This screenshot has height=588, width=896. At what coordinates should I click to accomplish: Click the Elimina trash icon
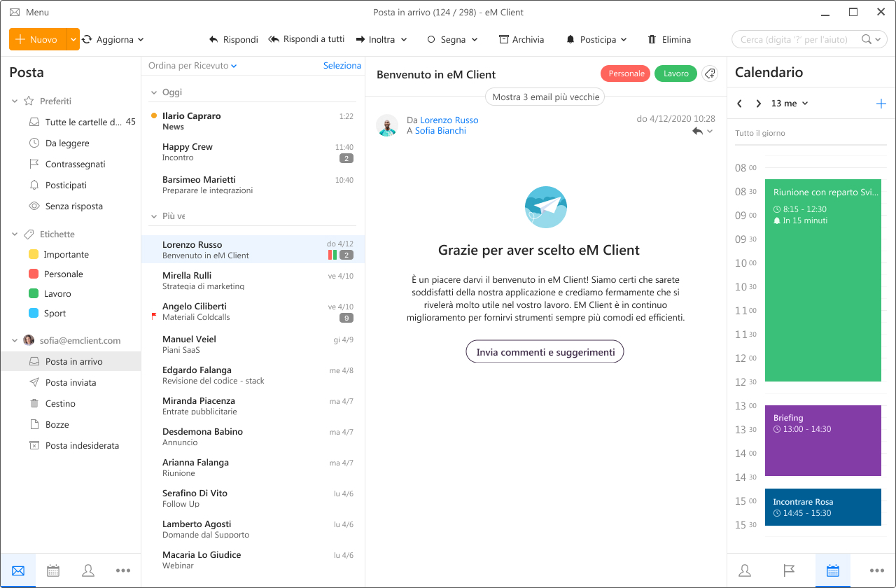coord(652,40)
